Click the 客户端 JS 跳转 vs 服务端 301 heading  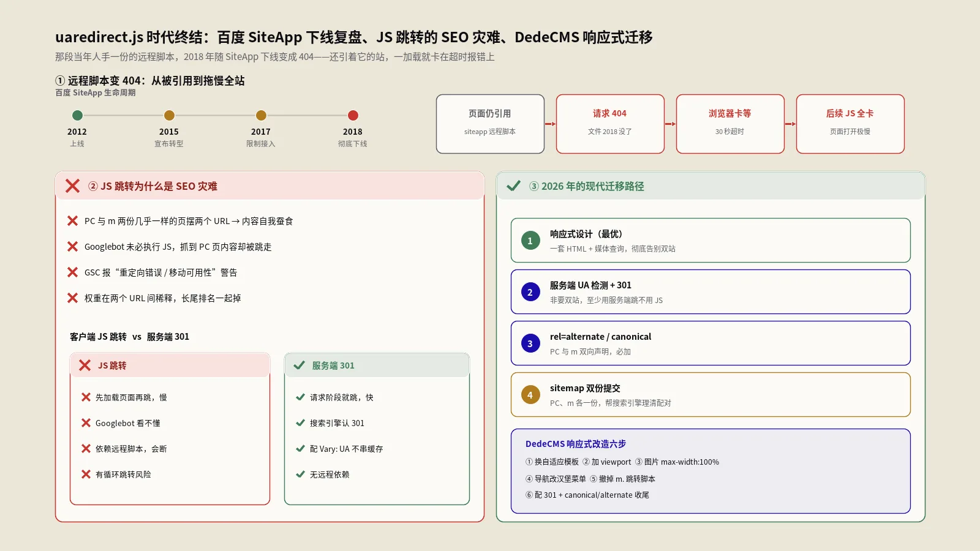(129, 337)
